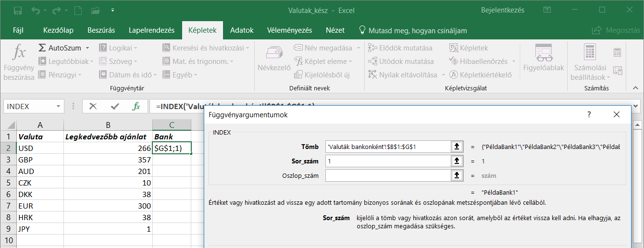Open the Számolási beállítások dropdown
This screenshot has height=248, width=644.
click(589, 63)
